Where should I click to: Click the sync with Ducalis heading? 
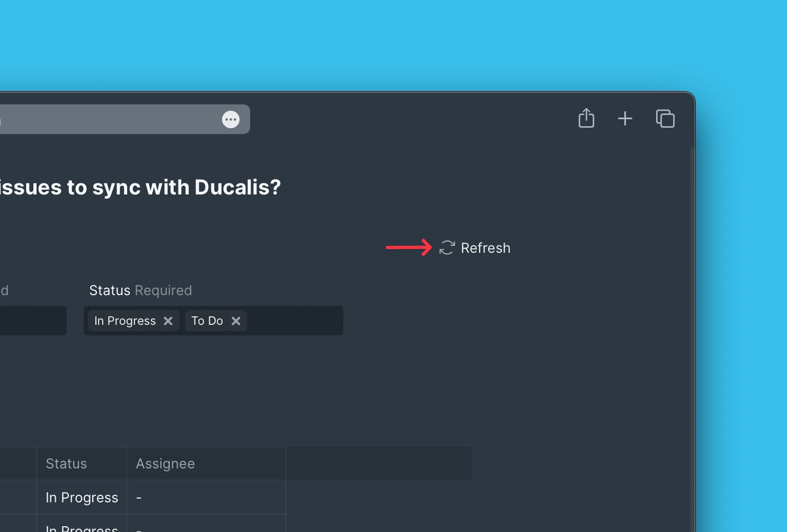coord(140,187)
